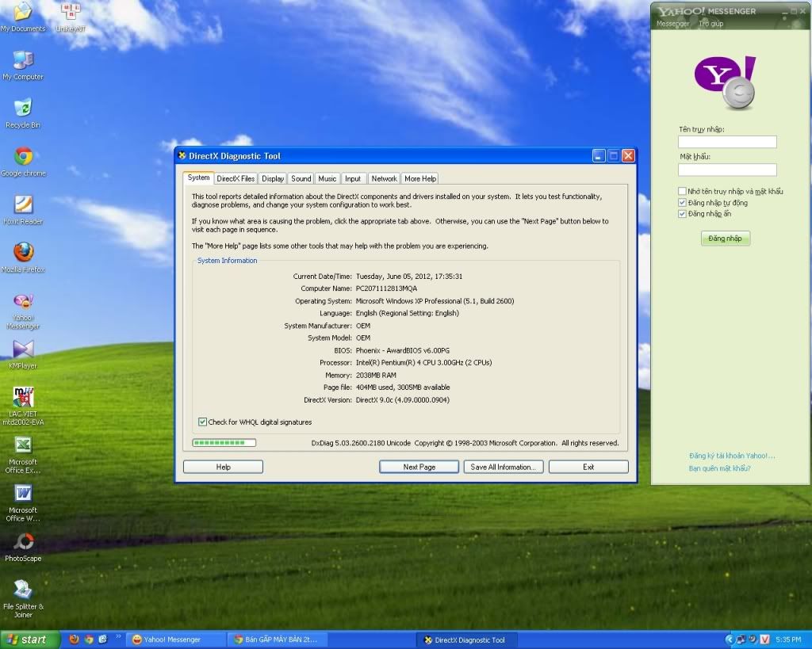Switch to the Network tab
This screenshot has height=649, width=812.
click(x=384, y=178)
